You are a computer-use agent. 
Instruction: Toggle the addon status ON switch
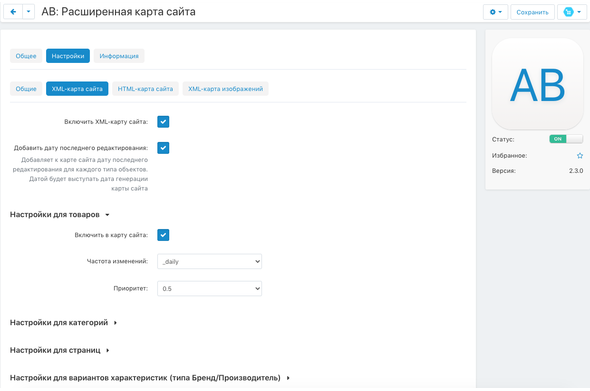566,139
